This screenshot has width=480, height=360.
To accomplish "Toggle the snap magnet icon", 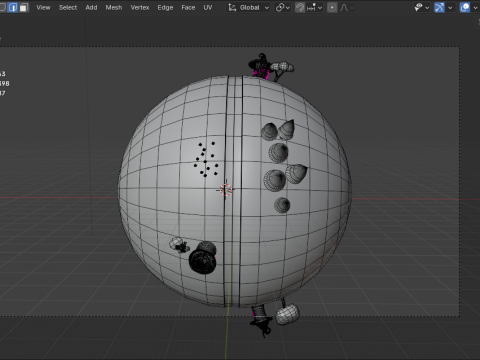I will click(x=300, y=7).
